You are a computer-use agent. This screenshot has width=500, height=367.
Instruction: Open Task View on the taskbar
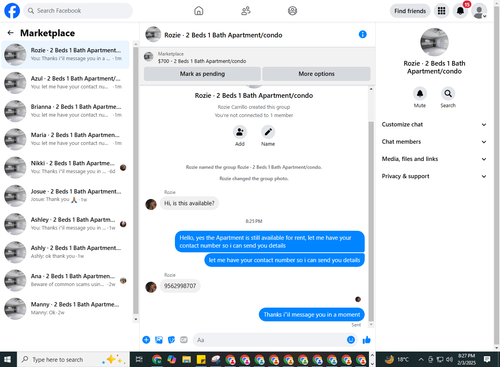tap(139, 359)
